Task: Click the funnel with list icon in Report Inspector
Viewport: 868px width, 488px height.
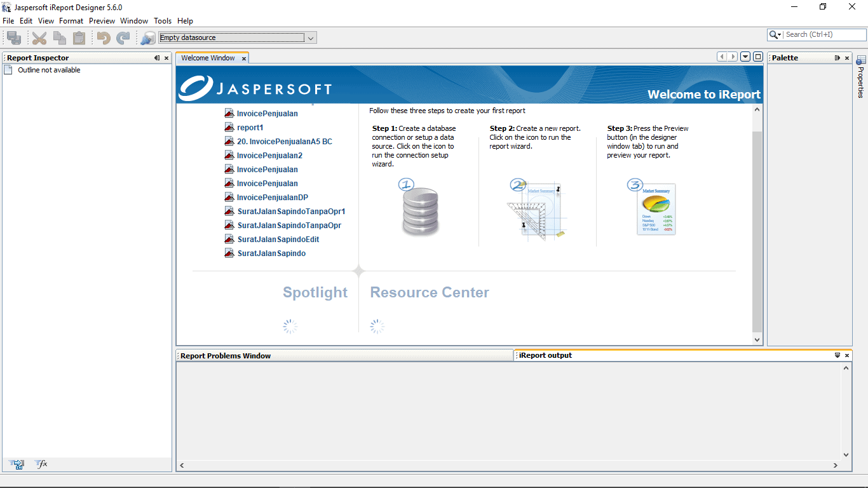Action: pos(17,464)
